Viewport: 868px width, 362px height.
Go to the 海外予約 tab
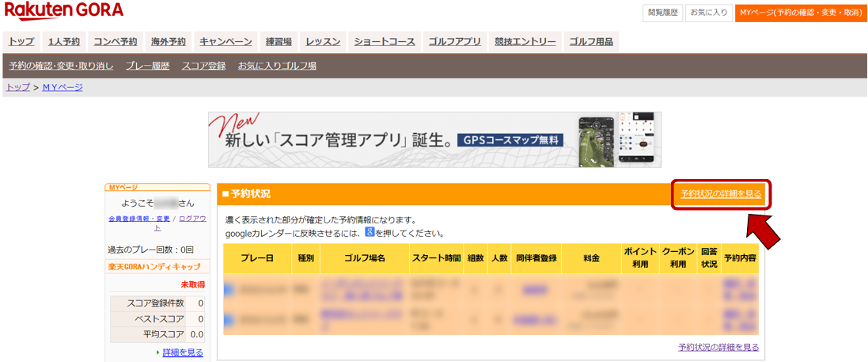168,42
